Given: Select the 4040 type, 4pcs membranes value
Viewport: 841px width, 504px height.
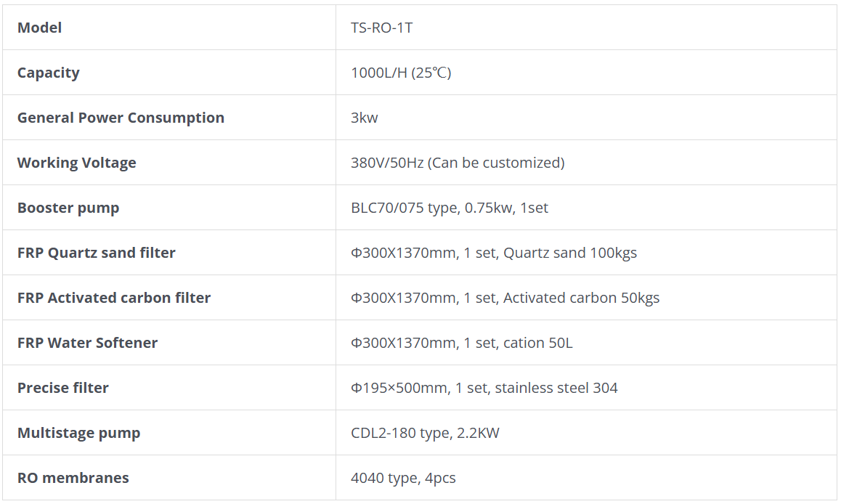Looking at the screenshot, I should click(403, 478).
